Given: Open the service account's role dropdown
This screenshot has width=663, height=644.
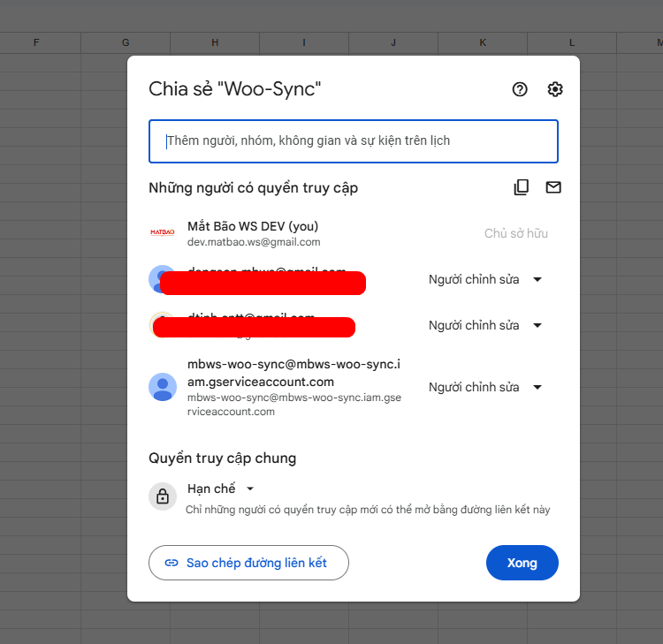Looking at the screenshot, I should (x=485, y=387).
